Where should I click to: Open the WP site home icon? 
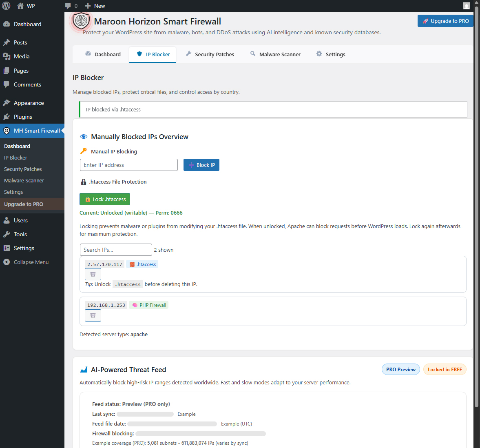pyautogui.click(x=20, y=6)
